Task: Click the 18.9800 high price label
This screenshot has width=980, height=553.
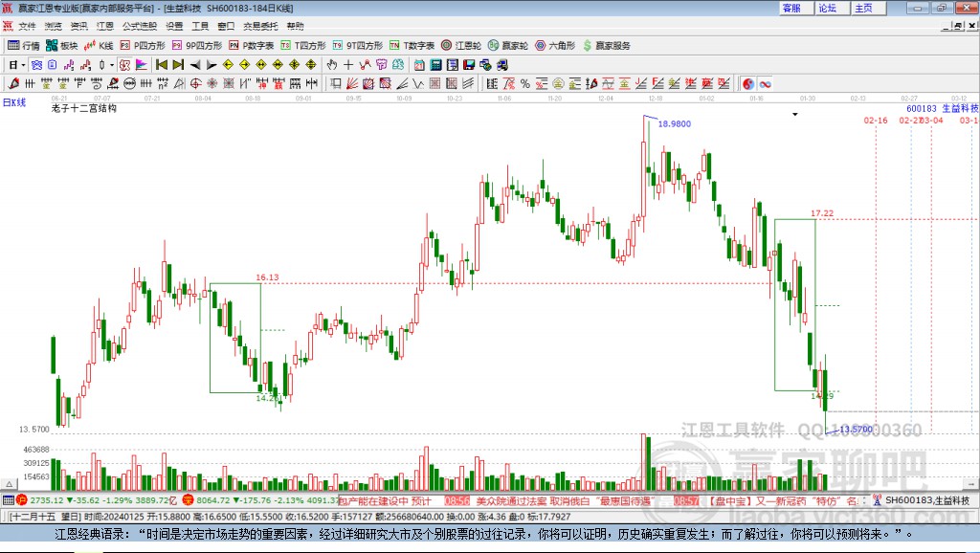Action: pyautogui.click(x=675, y=123)
